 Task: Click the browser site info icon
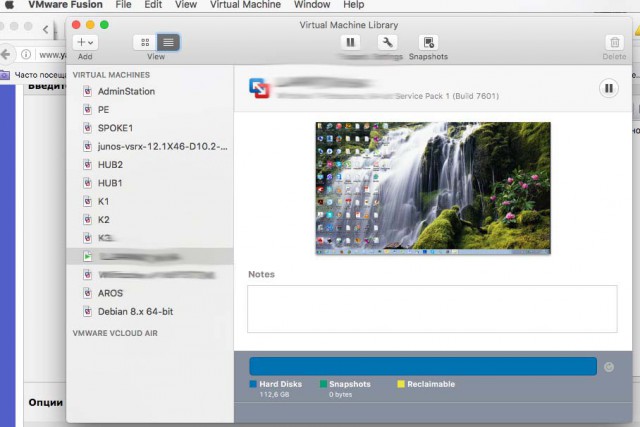(x=26, y=54)
